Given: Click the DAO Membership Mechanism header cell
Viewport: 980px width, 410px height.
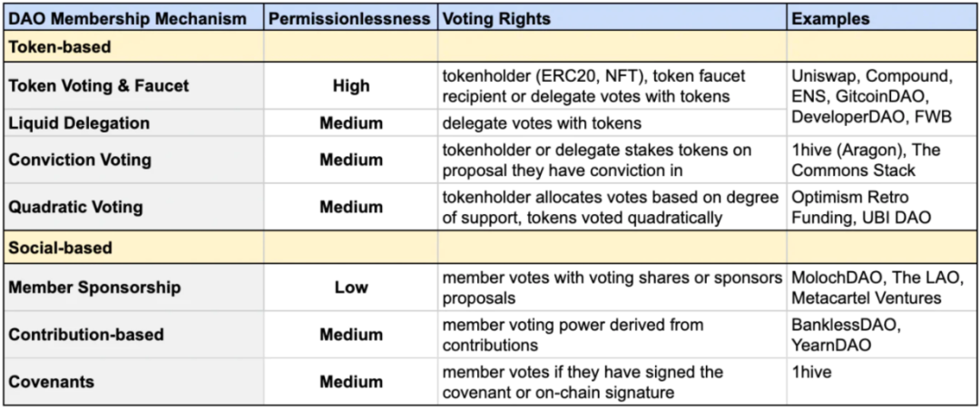Looking at the screenshot, I should click(x=133, y=19).
